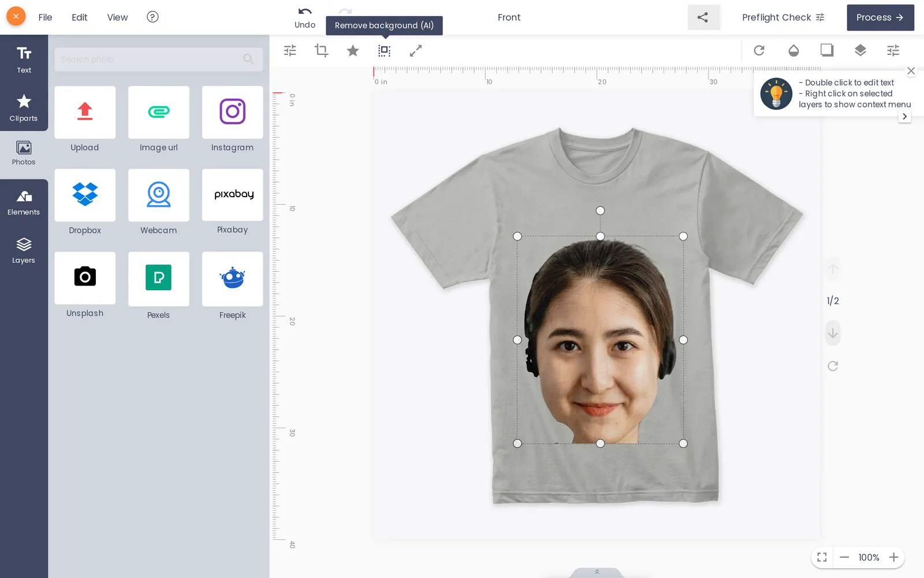The width and height of the screenshot is (924, 578).
Task: Click the help question mark icon
Action: point(152,17)
